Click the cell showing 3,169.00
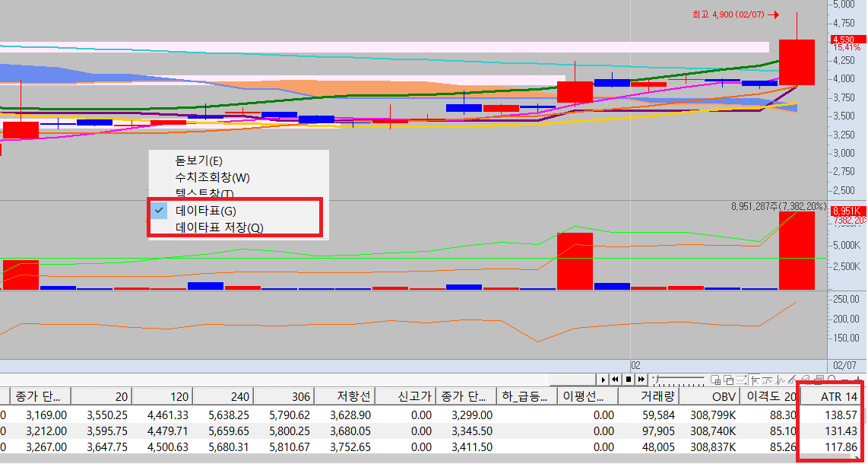The height and width of the screenshot is (464, 868). 46,415
